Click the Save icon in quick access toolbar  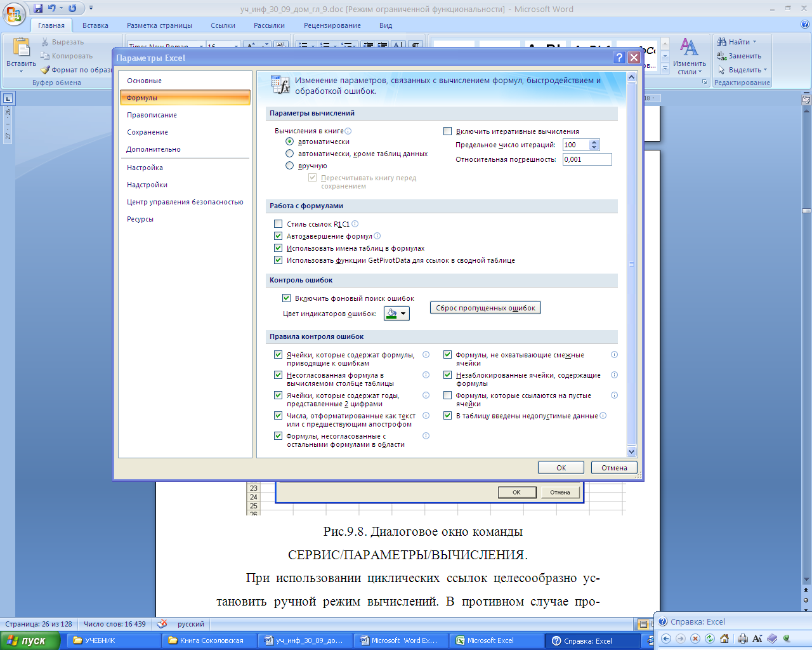(38, 8)
